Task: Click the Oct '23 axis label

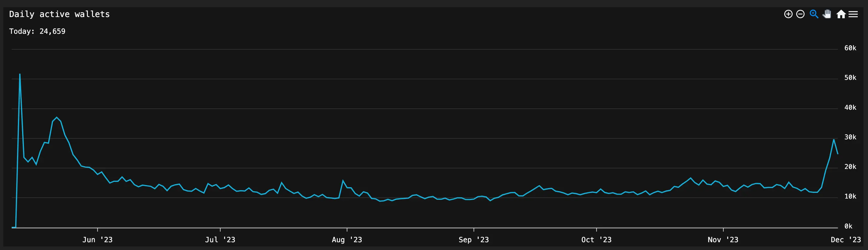Action: (596, 240)
